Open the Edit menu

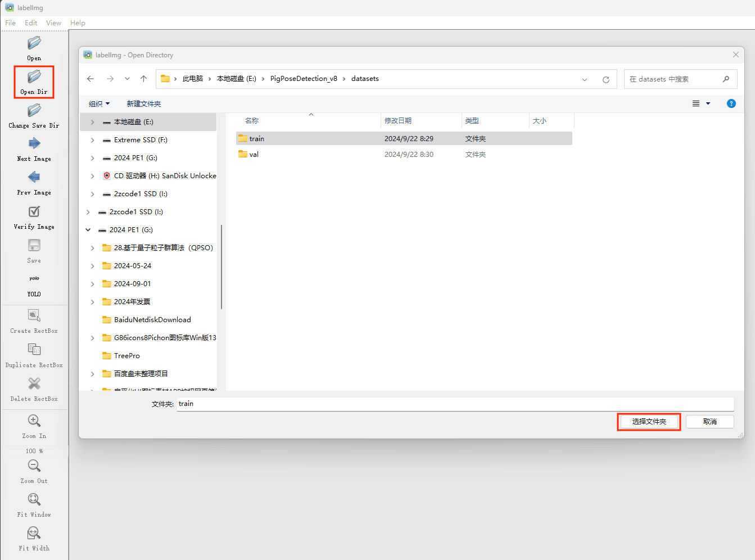point(31,23)
